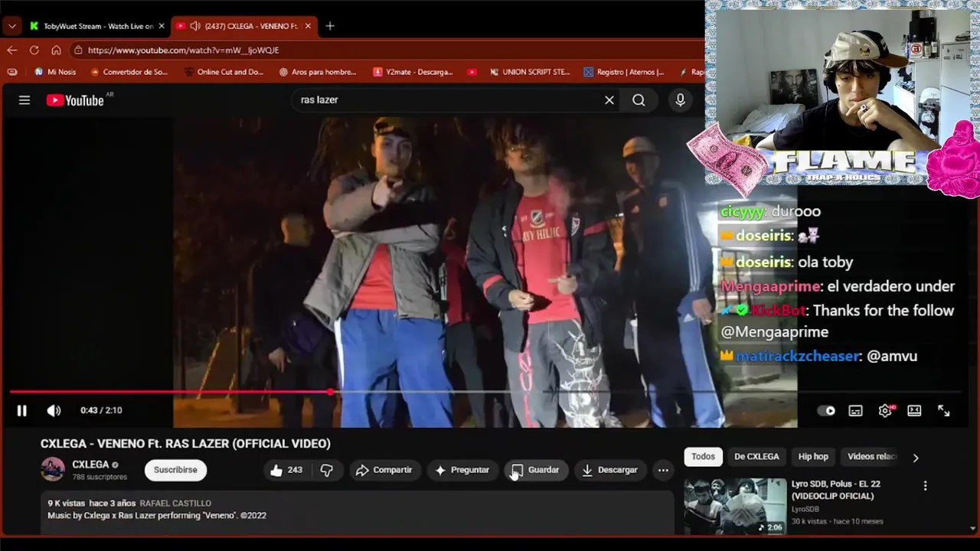Image resolution: width=980 pixels, height=551 pixels.
Task: Open the Aros para hombre... bookmark
Action: (318, 72)
